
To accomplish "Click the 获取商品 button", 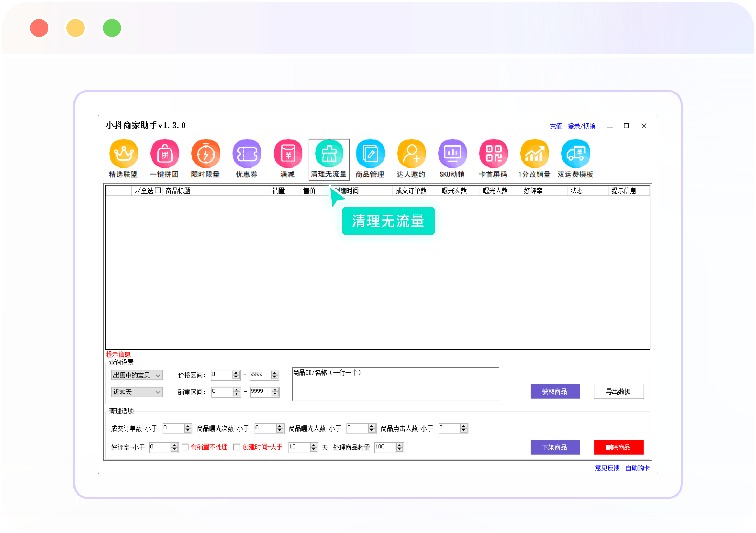I will 555,391.
